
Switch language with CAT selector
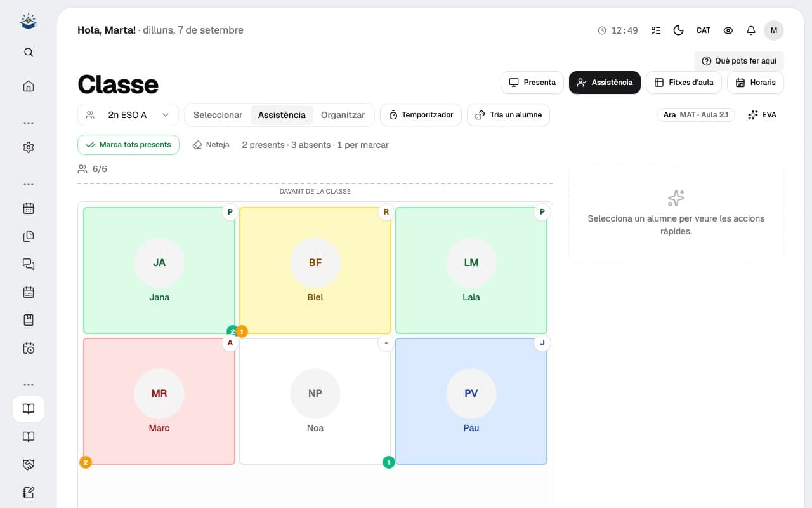tap(704, 30)
